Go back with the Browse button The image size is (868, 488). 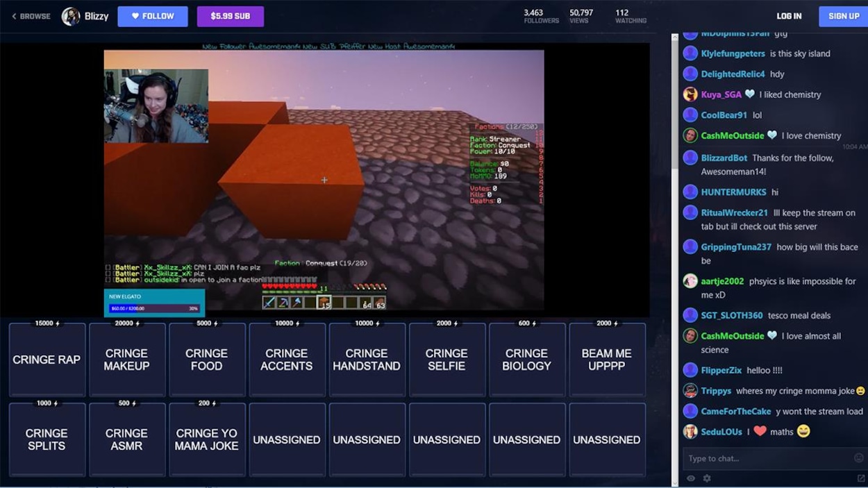pyautogui.click(x=31, y=17)
